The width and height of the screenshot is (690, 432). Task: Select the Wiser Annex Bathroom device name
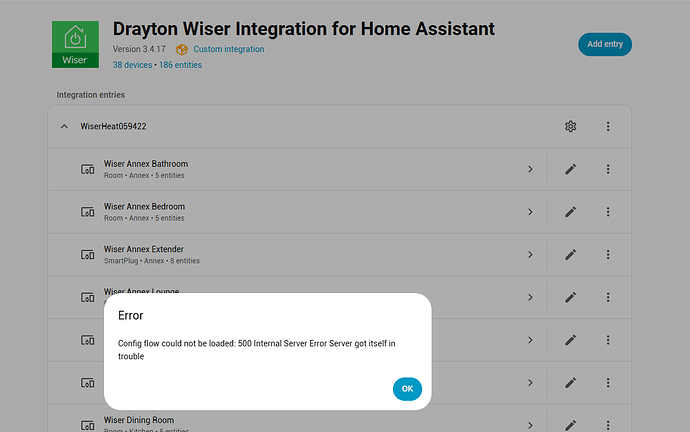[x=146, y=164]
